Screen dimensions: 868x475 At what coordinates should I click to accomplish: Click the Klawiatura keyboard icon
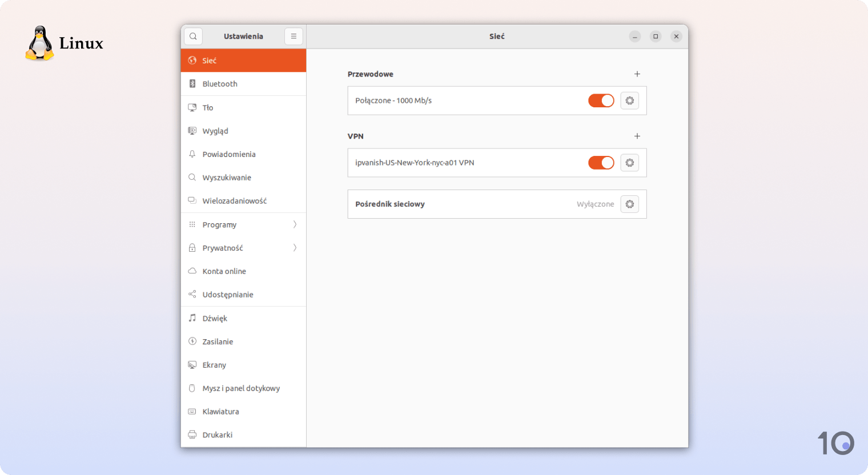click(192, 412)
